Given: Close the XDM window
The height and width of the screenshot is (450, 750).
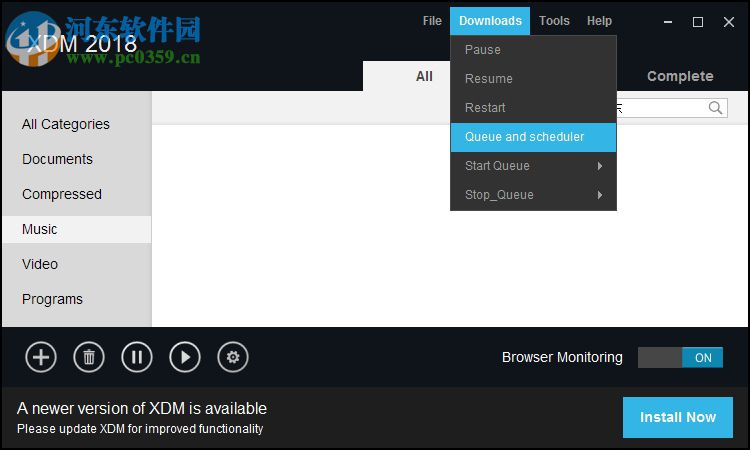Looking at the screenshot, I should [x=728, y=22].
